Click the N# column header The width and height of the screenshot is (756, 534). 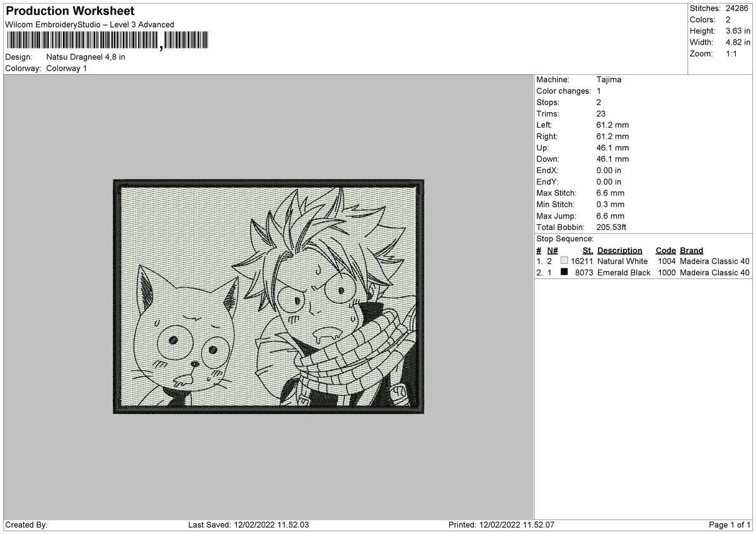point(553,250)
